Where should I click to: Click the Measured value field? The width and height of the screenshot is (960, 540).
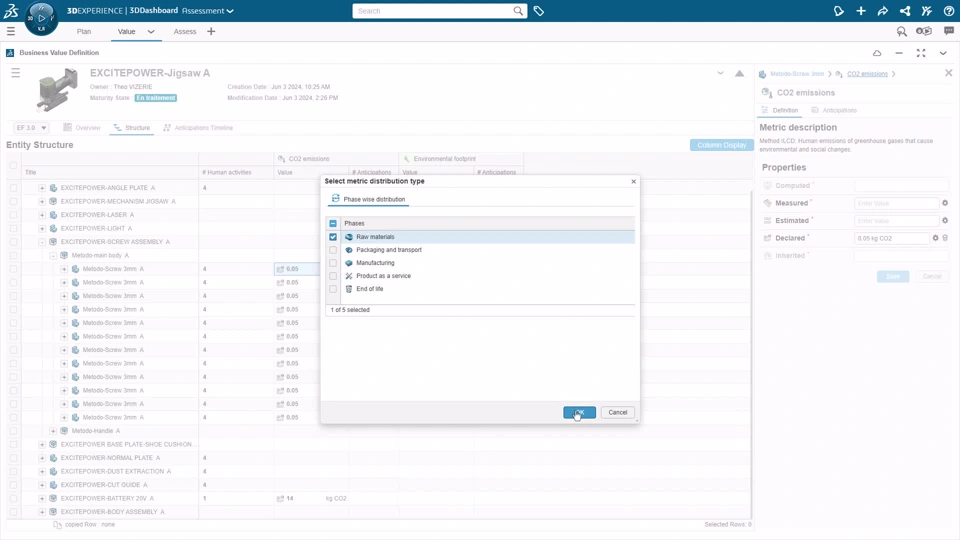click(896, 203)
